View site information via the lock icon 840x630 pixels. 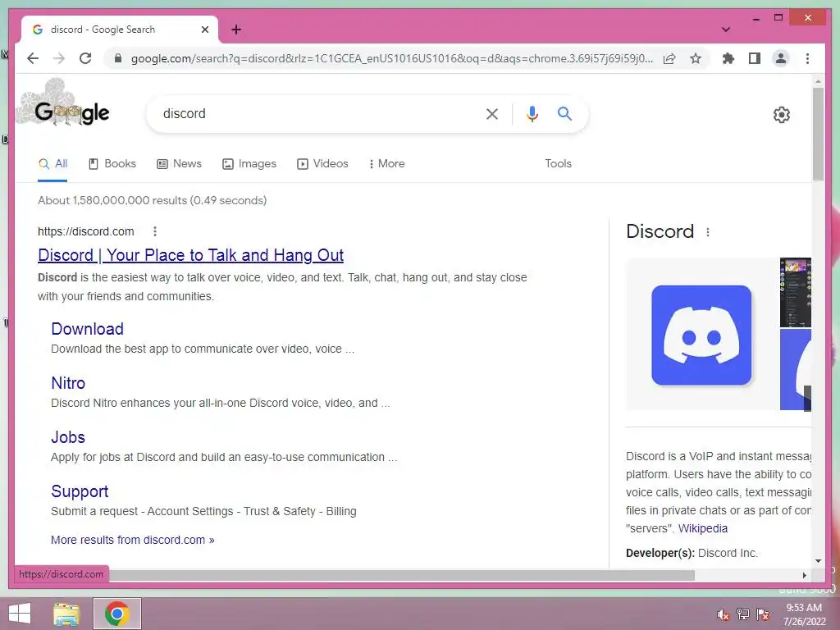pos(118,58)
